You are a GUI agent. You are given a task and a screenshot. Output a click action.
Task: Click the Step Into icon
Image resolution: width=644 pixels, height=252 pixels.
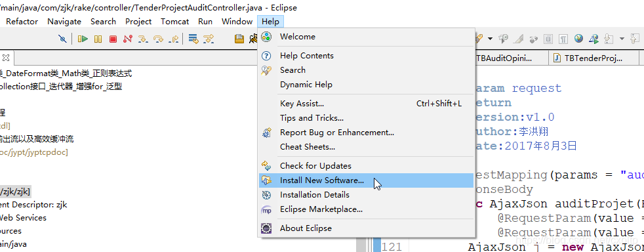coord(142,39)
